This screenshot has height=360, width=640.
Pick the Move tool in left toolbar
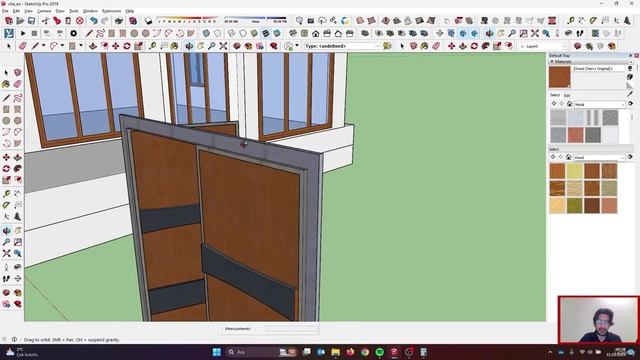click(x=6, y=157)
